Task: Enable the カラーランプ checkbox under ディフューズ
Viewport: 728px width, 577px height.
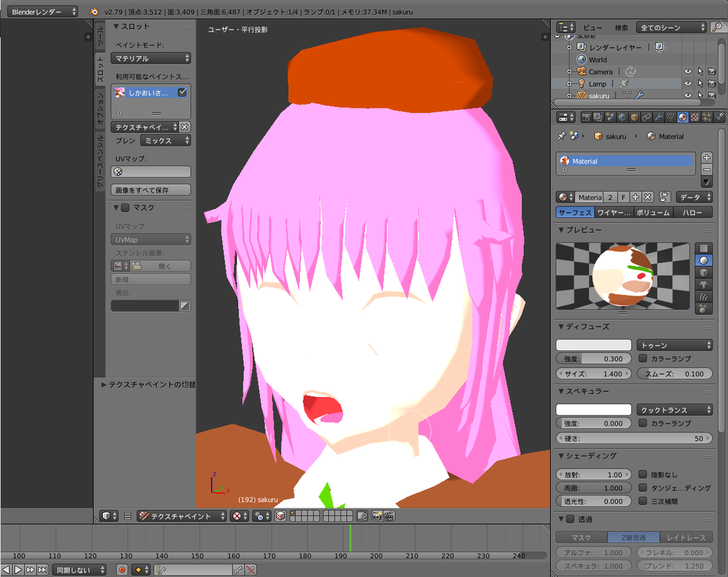Action: [x=643, y=358]
